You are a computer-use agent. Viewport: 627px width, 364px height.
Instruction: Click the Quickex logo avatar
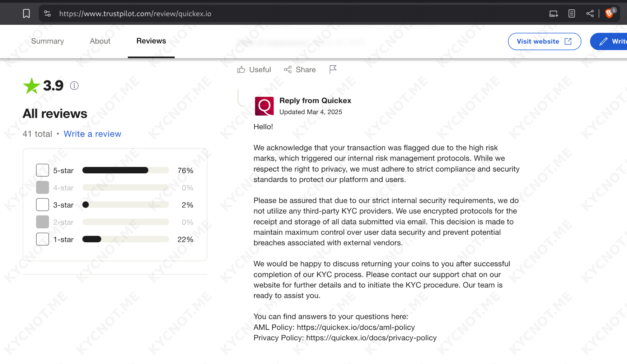coord(264,106)
